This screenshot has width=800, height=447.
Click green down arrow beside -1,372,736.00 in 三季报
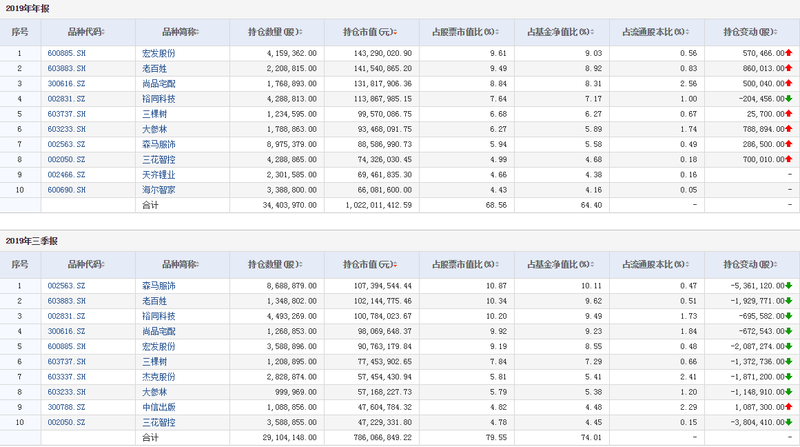coord(789,362)
